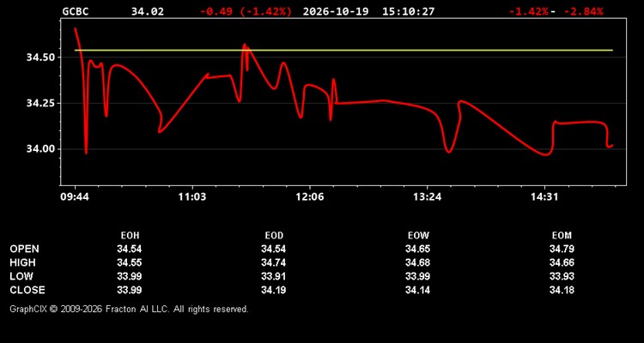The height and width of the screenshot is (343, 644).
Task: Click the EOD column header
Action: [x=274, y=236]
